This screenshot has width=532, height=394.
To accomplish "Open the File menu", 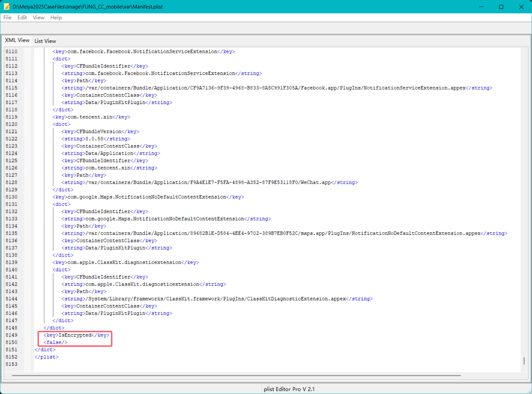I will coord(7,17).
